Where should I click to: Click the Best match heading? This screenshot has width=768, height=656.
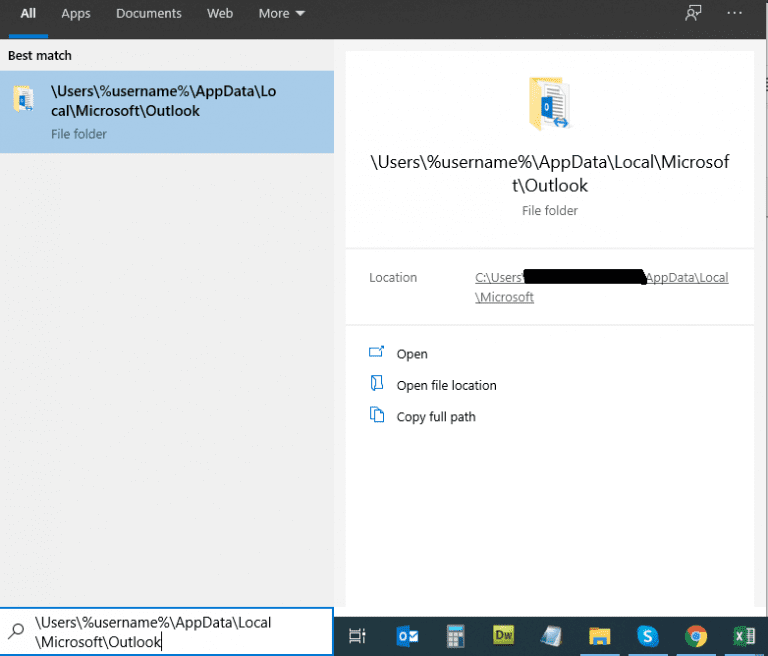tap(40, 55)
